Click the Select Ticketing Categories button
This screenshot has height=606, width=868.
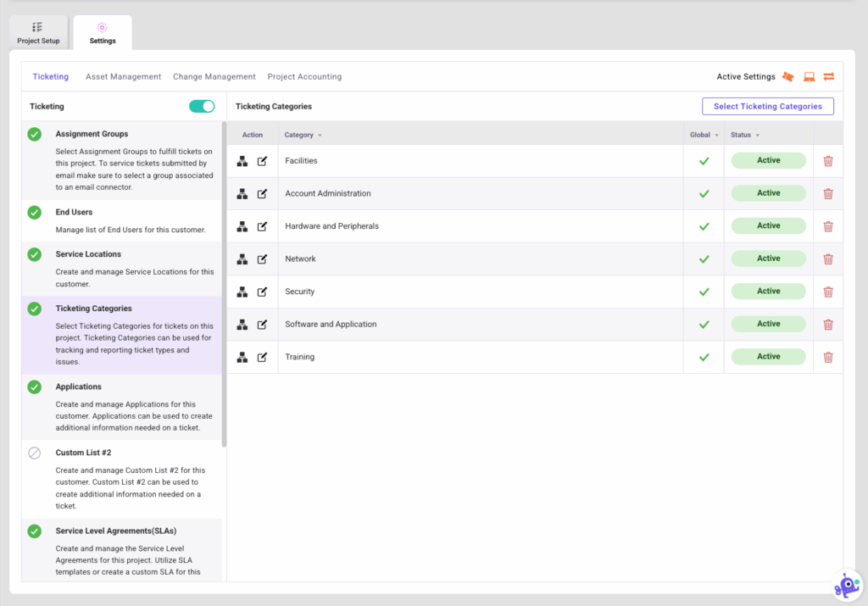[x=767, y=106]
